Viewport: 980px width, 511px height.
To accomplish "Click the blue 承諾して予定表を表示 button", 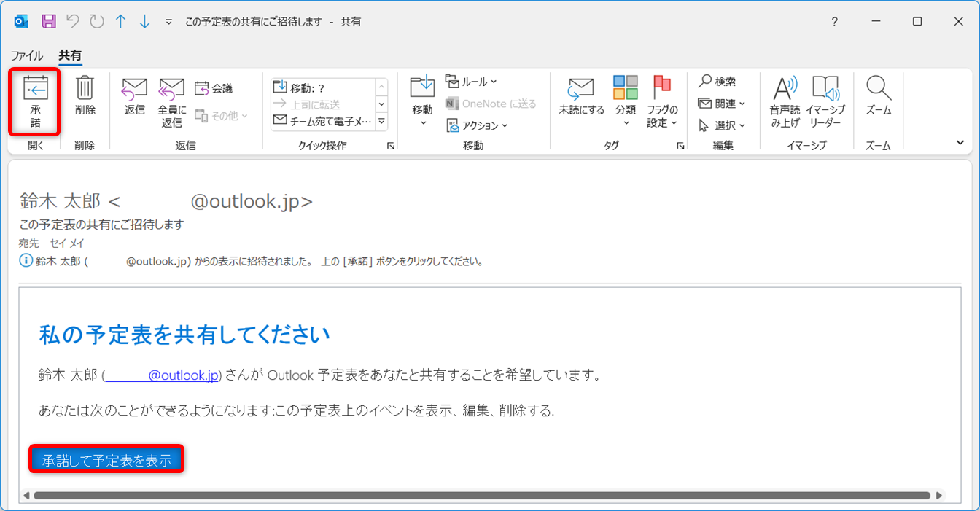I will (106, 460).
